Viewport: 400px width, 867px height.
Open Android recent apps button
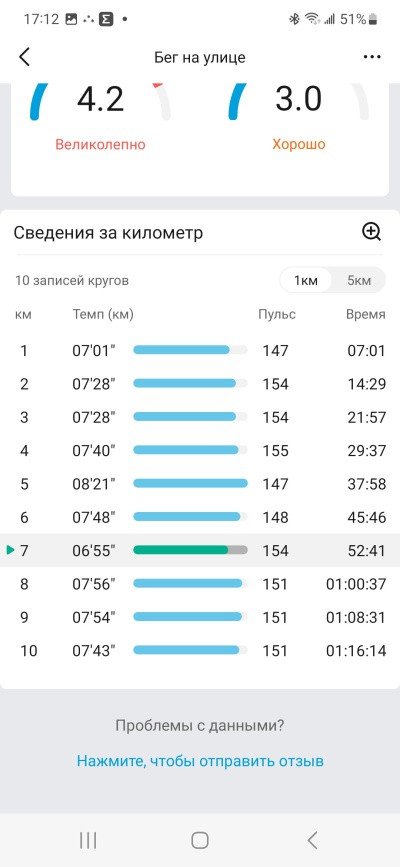(88, 840)
